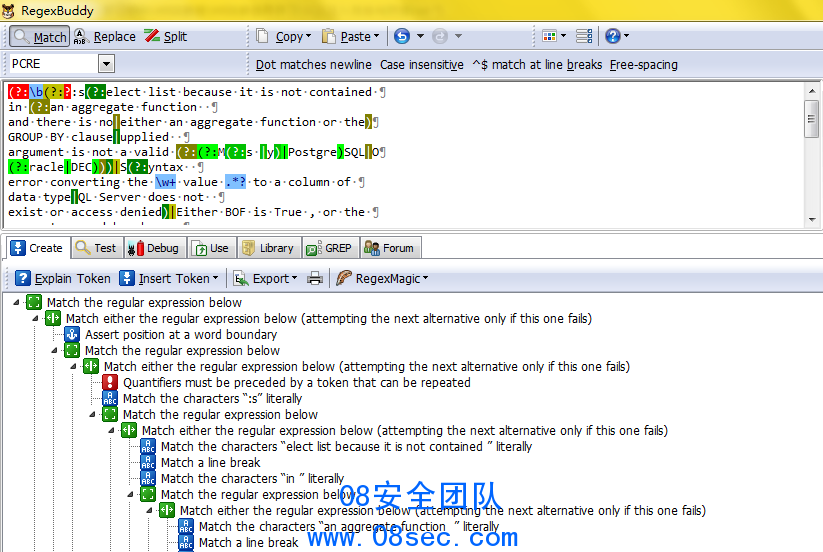Switch to the Library tab
Screen dimensions: 823x552
click(269, 248)
